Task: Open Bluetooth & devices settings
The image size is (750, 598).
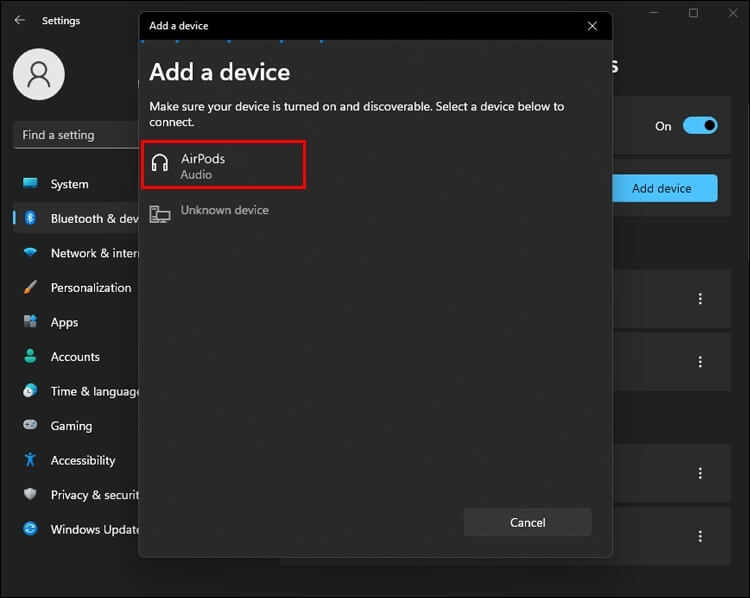Action: point(77,219)
